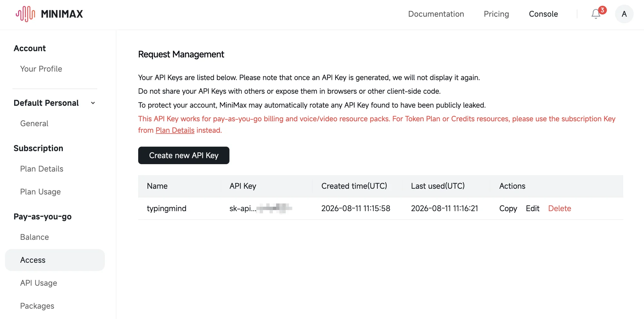
Task: Open the user avatar menu A
Action: [624, 14]
